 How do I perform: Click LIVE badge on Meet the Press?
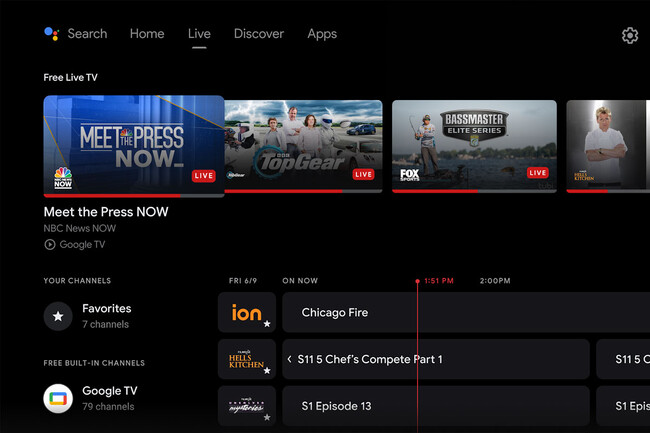click(x=204, y=176)
